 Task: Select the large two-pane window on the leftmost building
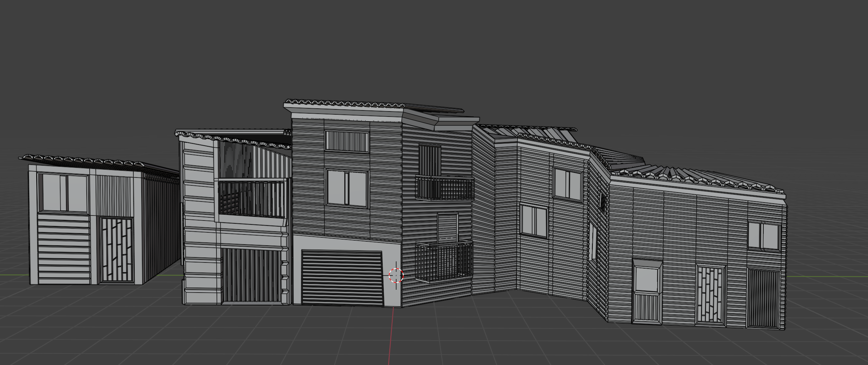(63, 193)
